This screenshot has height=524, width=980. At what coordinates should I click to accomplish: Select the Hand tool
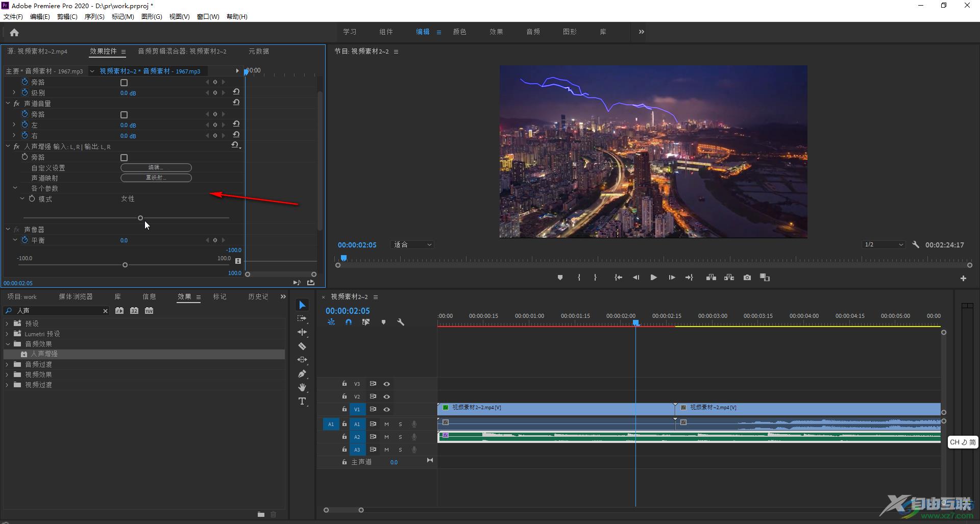302,387
